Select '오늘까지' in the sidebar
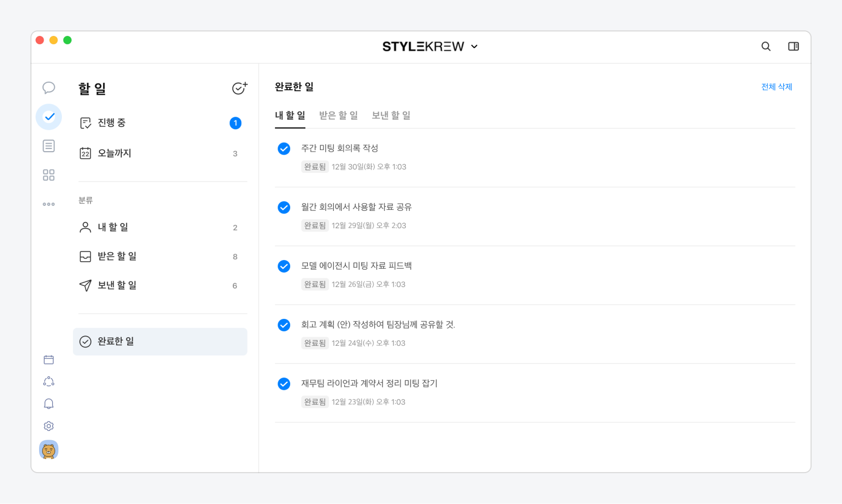This screenshot has width=842, height=504. pyautogui.click(x=114, y=153)
